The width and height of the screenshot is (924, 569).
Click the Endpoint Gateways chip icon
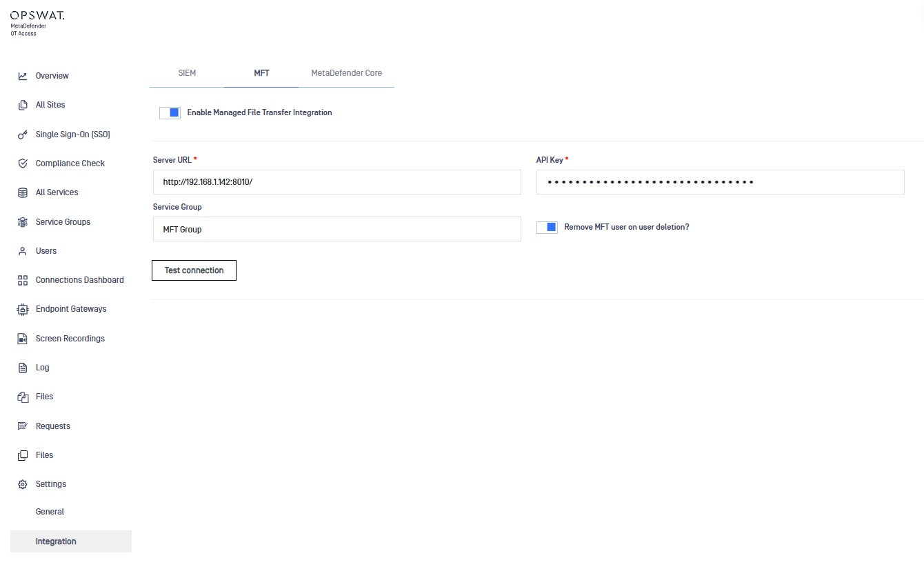[x=23, y=309]
